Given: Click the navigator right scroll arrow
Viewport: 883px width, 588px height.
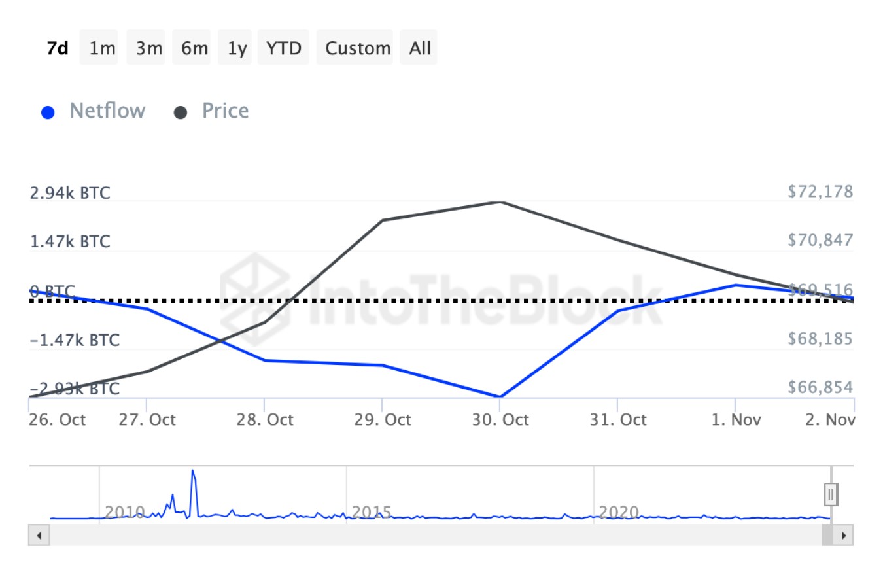Looking at the screenshot, I should pyautogui.click(x=843, y=536).
